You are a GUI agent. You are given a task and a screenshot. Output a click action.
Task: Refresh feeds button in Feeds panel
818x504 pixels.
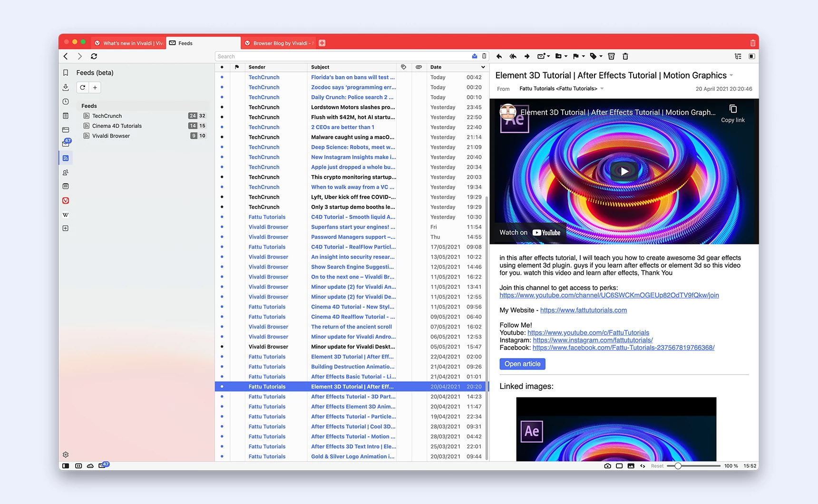pos(83,87)
